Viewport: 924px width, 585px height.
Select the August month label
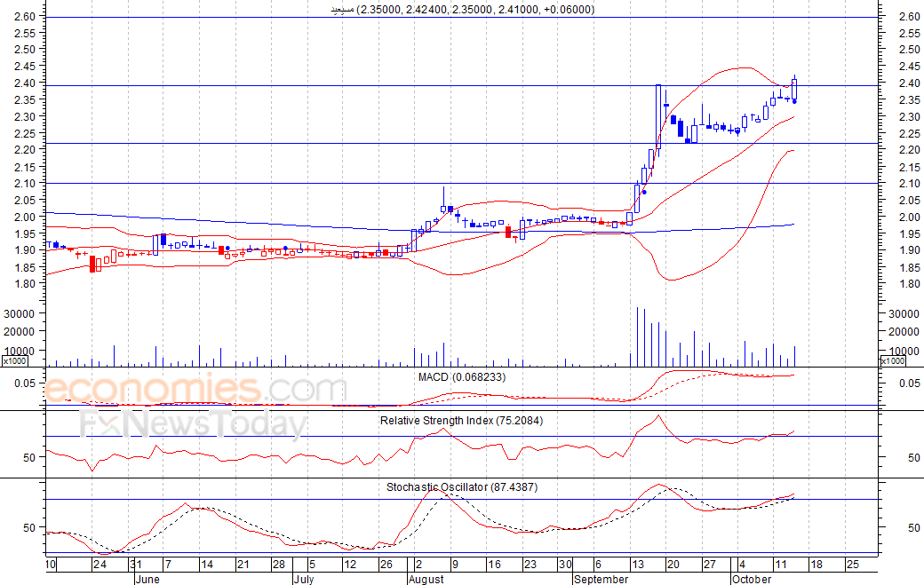point(426,579)
